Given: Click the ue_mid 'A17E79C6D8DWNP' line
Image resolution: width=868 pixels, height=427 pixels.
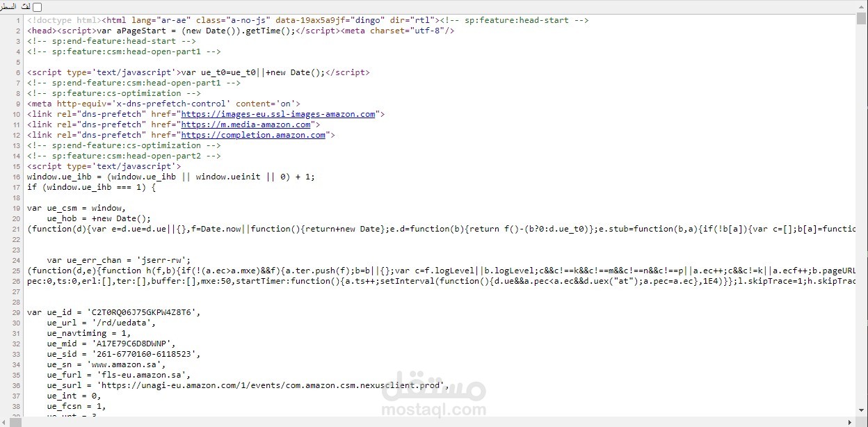Looking at the screenshot, I should (x=111, y=344).
